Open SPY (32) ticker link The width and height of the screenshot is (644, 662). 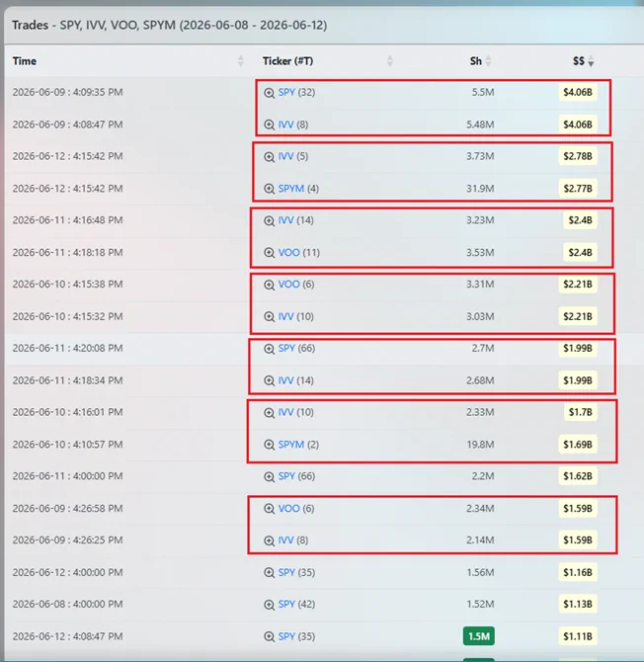pyautogui.click(x=286, y=93)
